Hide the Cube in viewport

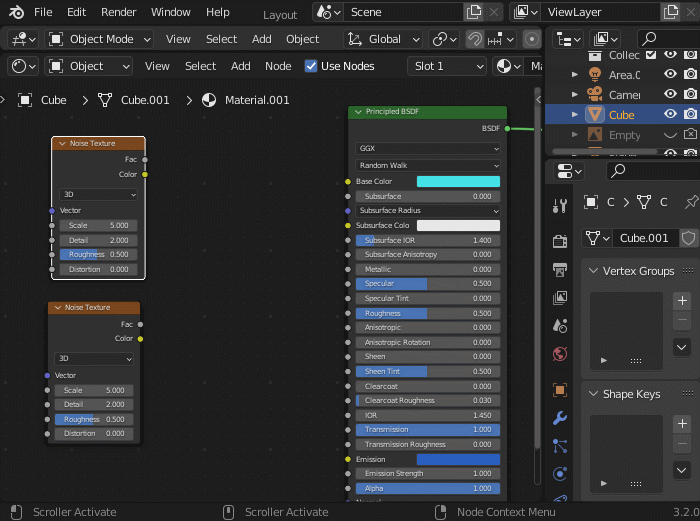(670, 115)
